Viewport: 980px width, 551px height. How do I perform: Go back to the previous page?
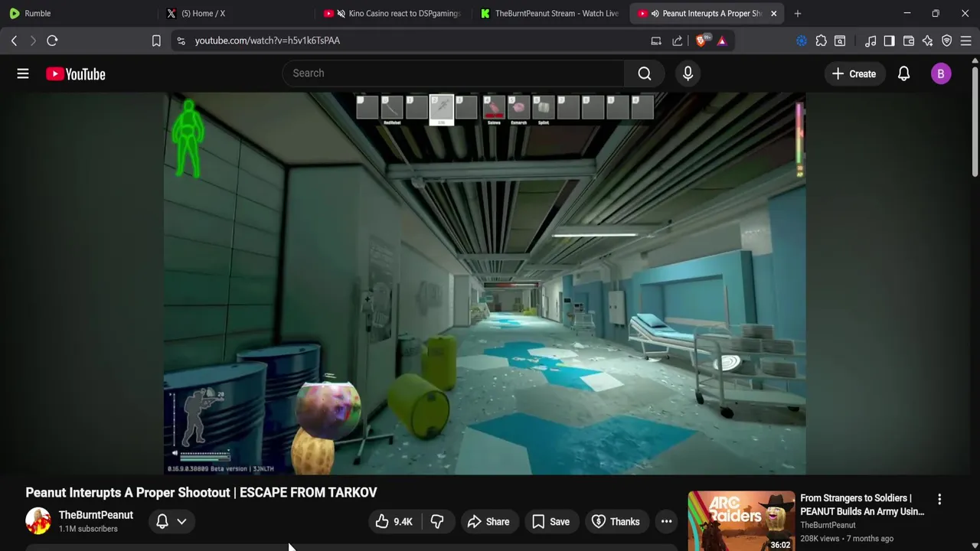tap(14, 41)
